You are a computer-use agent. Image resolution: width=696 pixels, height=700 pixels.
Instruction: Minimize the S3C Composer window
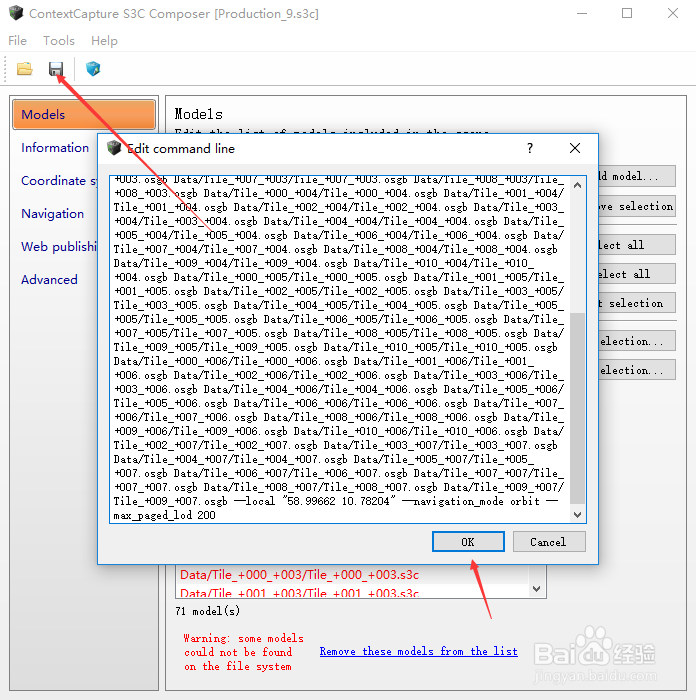point(582,13)
